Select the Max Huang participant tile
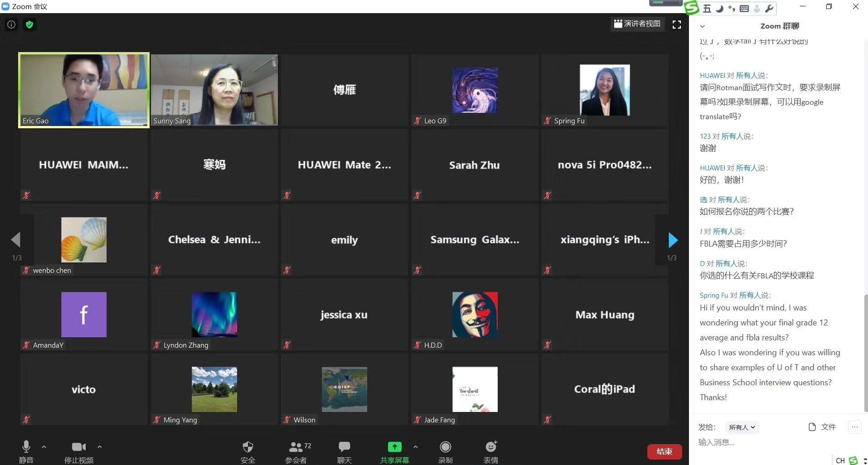Screen dimensions: 868x465 (x=605, y=315)
